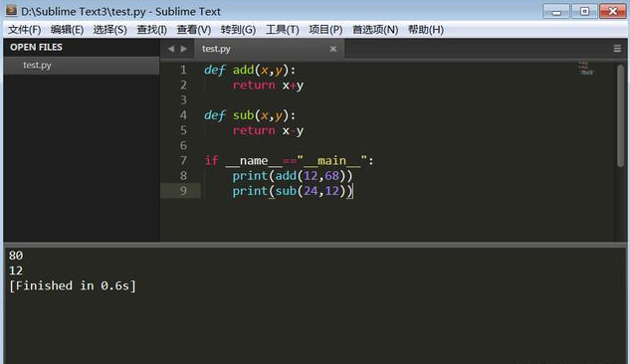Viewport: 630px width, 364px height.
Task: Click the '__main__' string in line 7
Action: [x=331, y=160]
